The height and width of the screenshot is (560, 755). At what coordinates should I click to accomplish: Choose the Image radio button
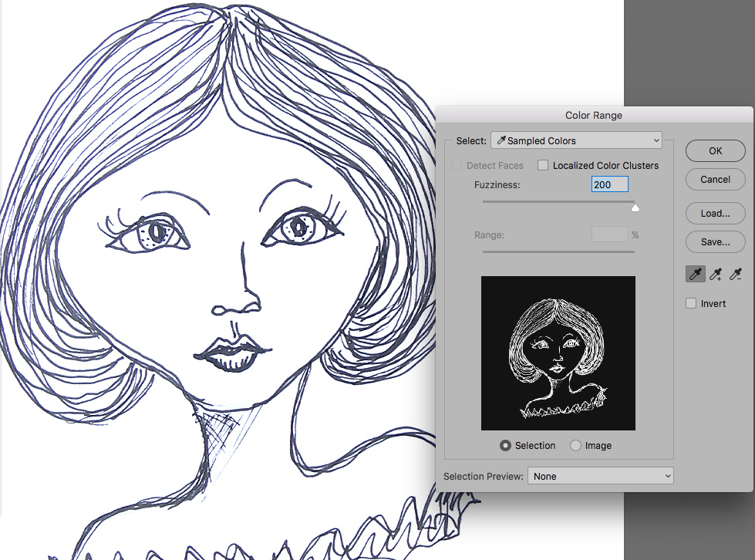pyautogui.click(x=575, y=446)
